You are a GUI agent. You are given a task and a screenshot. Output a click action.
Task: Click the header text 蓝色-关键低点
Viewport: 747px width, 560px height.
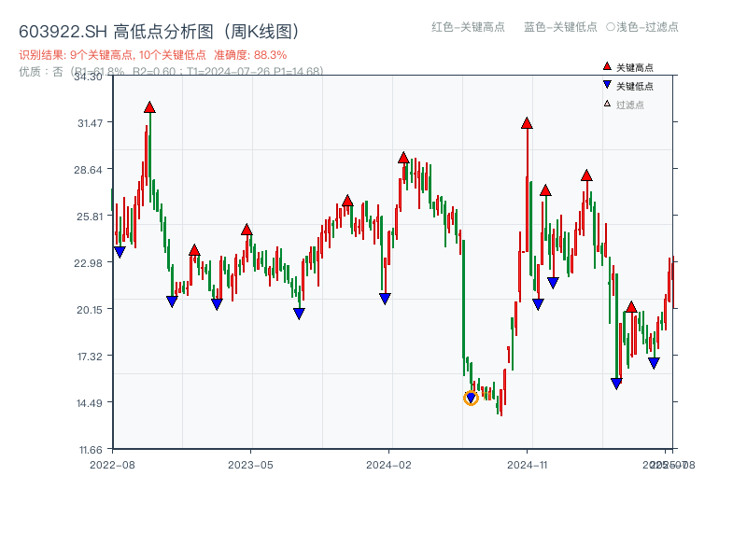[x=560, y=27]
